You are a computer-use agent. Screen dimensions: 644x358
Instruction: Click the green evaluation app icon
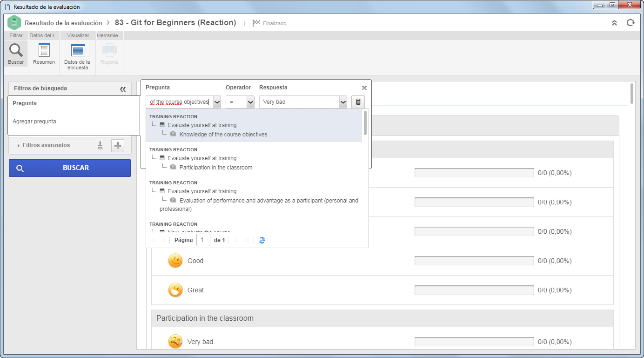point(14,23)
